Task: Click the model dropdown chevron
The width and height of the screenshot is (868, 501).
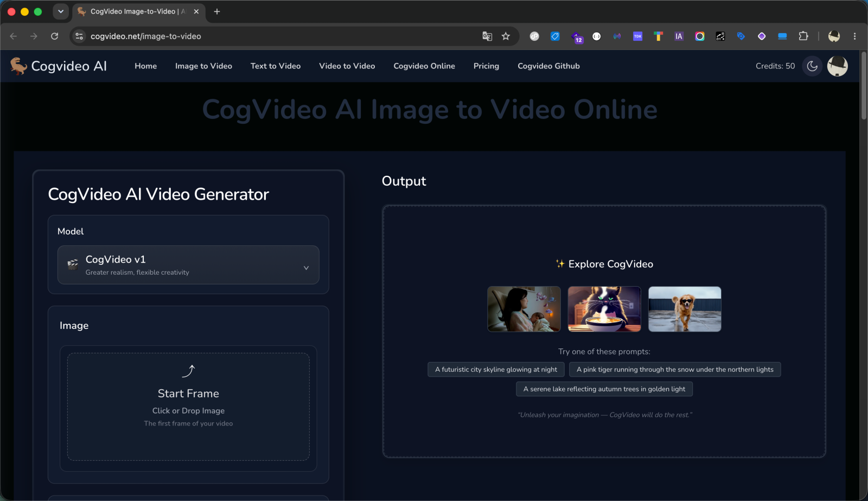Action: [x=306, y=268]
